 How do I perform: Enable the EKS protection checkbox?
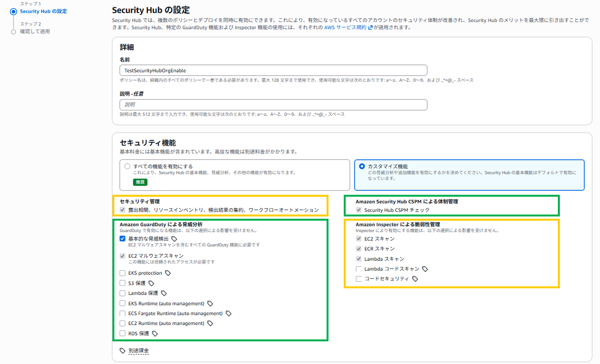coord(122,273)
